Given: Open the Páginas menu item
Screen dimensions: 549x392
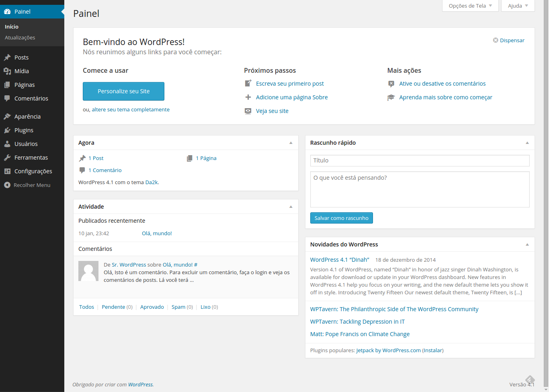Looking at the screenshot, I should pyautogui.click(x=25, y=85).
